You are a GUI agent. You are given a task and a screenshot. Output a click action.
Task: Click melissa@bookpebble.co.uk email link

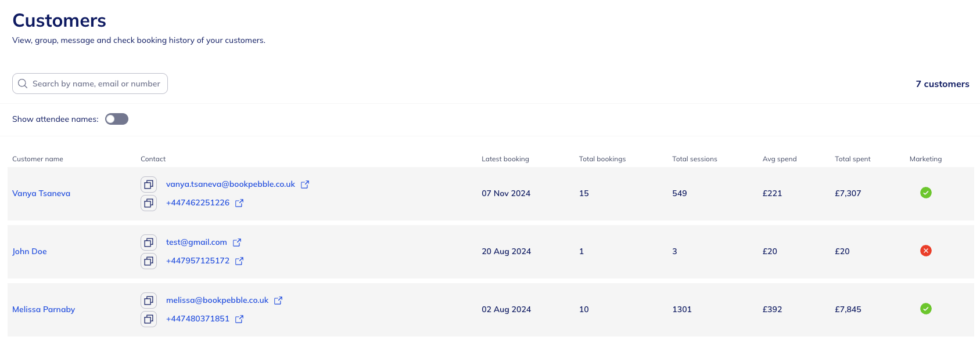tap(217, 301)
